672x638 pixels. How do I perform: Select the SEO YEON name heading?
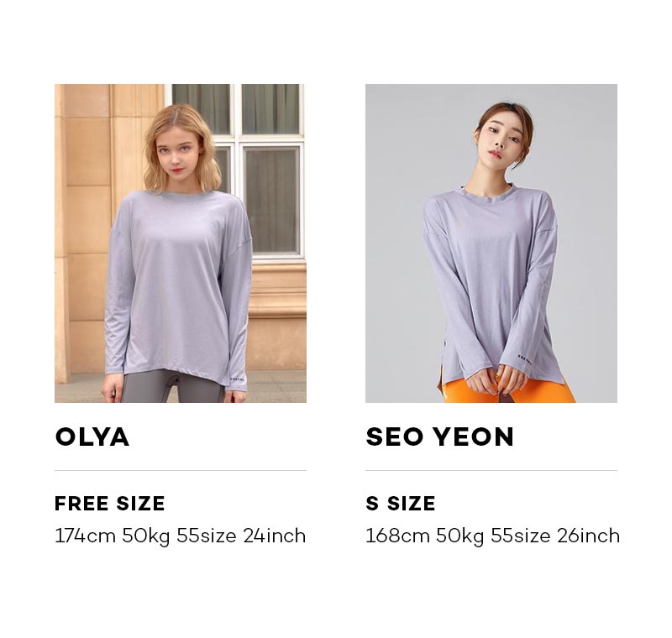click(439, 437)
